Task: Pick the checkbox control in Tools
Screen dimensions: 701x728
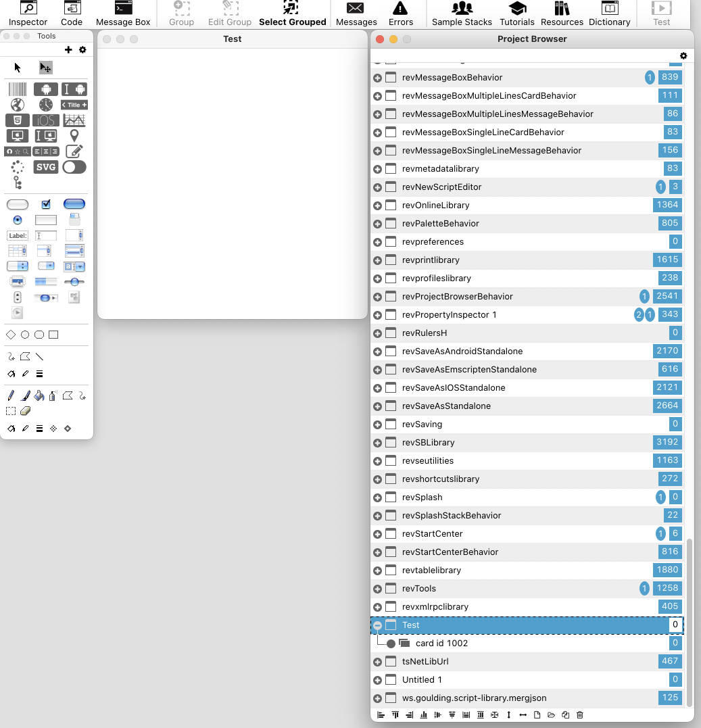Action: (45, 204)
